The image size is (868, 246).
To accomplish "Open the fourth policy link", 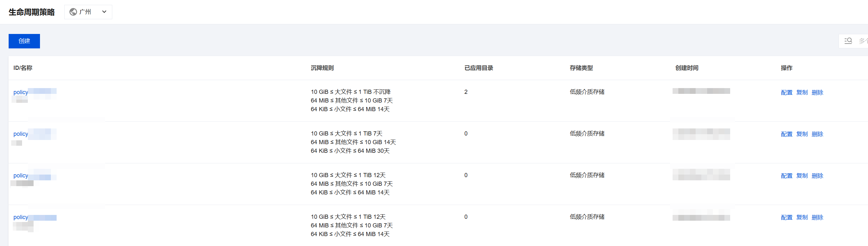I will pyautogui.click(x=21, y=217).
